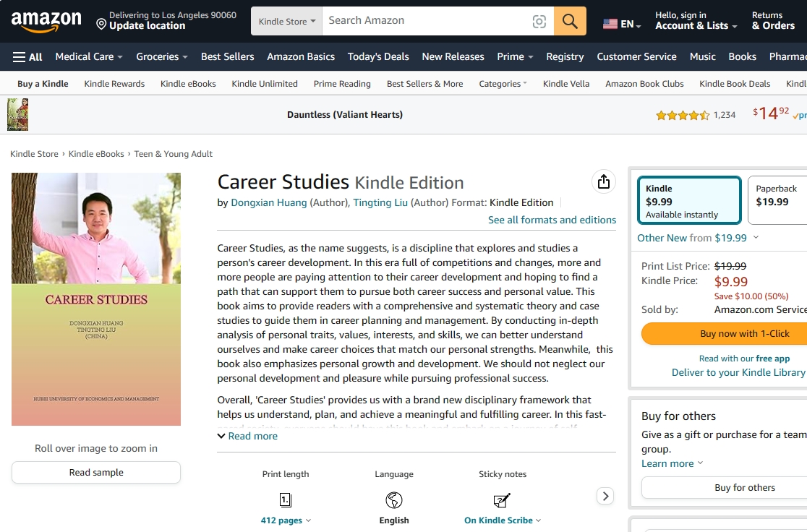Click the Print length book icon
The width and height of the screenshot is (807, 532).
(285, 499)
